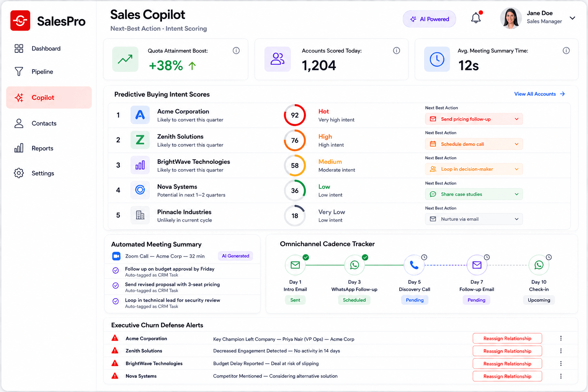The image size is (588, 392).
Task: Click the 92 intent score ring
Action: pyautogui.click(x=295, y=115)
